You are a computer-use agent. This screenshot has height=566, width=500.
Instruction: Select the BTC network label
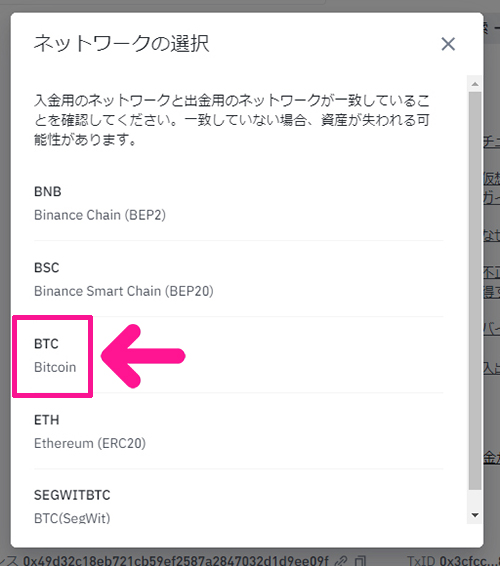pyautogui.click(x=46, y=344)
